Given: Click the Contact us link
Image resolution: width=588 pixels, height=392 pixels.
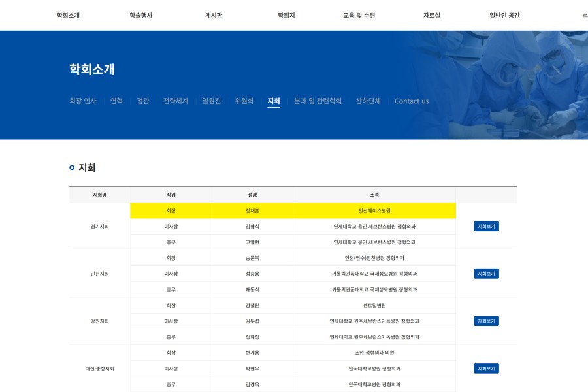Looking at the screenshot, I should 412,101.
